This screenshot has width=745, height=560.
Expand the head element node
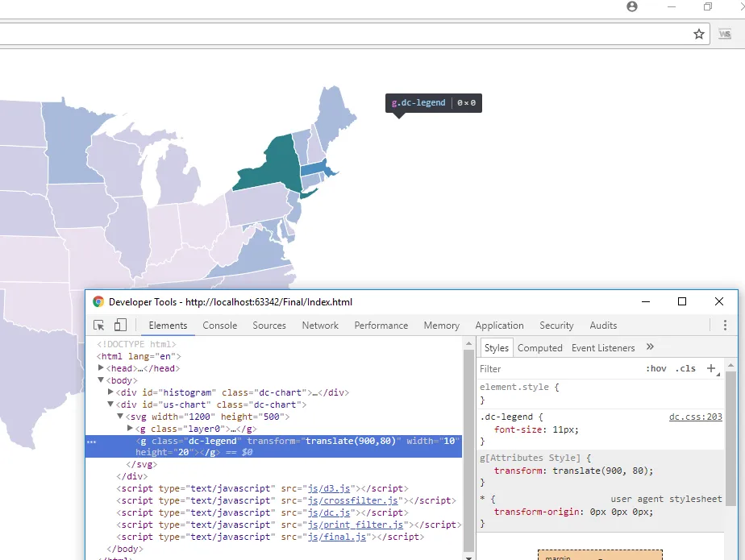(x=101, y=367)
